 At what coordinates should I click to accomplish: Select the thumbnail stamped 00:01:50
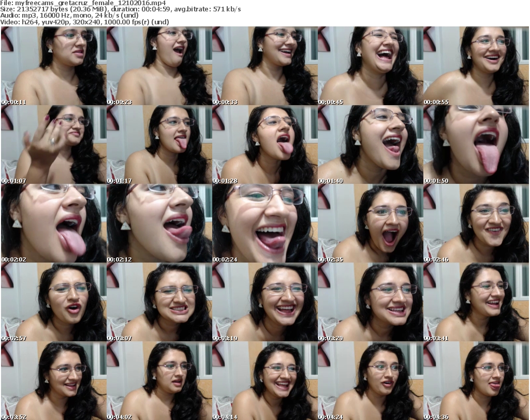(476, 144)
